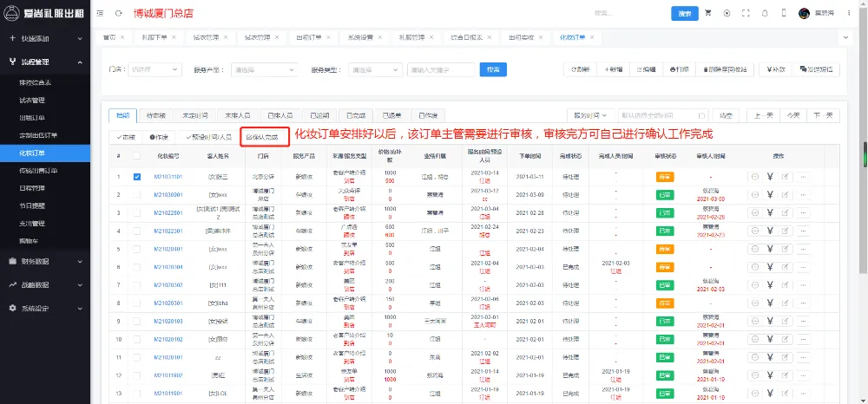Open the more actions button for order M21030901
The height and width of the screenshot is (404, 868).
[802, 195]
